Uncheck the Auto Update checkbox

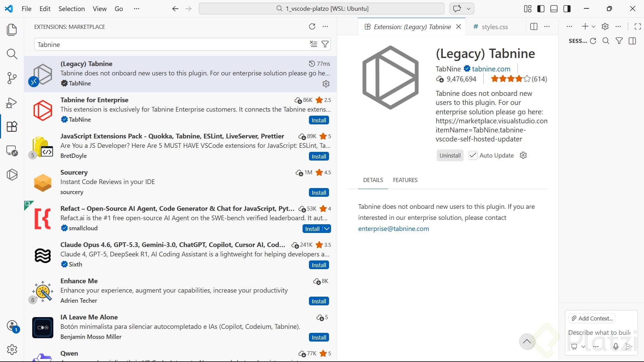pyautogui.click(x=473, y=155)
